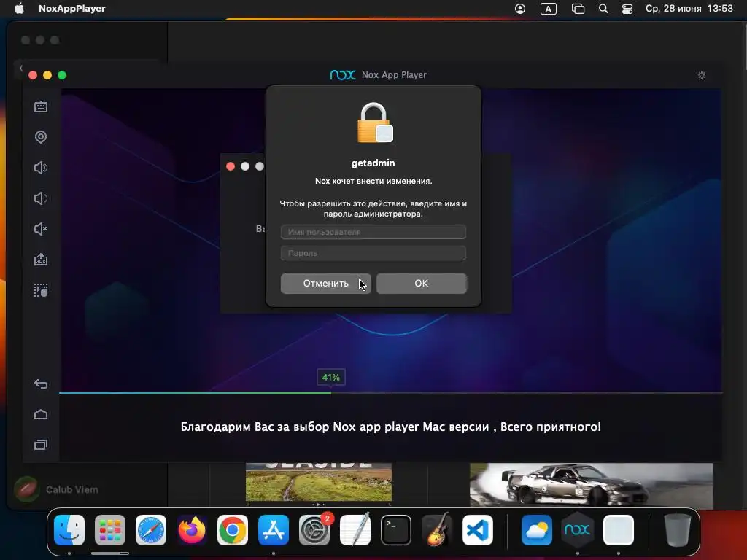Click the volume down icon in Nox sidebar

(x=41, y=198)
